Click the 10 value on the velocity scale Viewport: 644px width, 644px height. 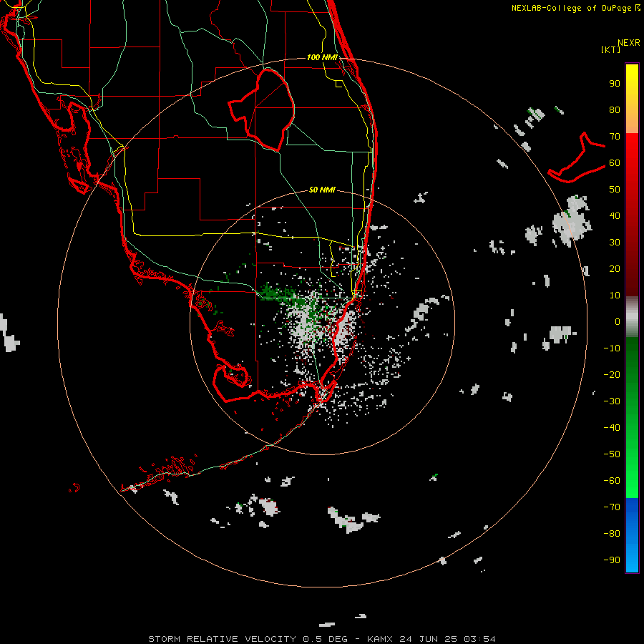[615, 296]
